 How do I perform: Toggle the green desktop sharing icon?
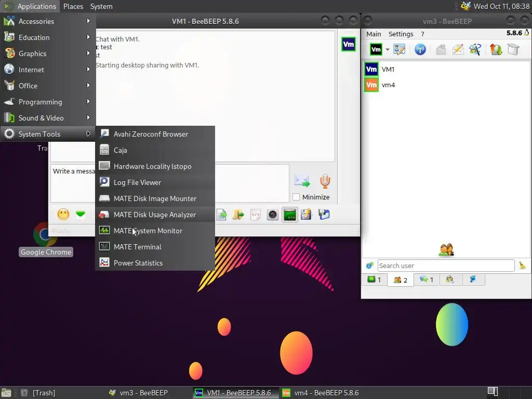(290, 215)
